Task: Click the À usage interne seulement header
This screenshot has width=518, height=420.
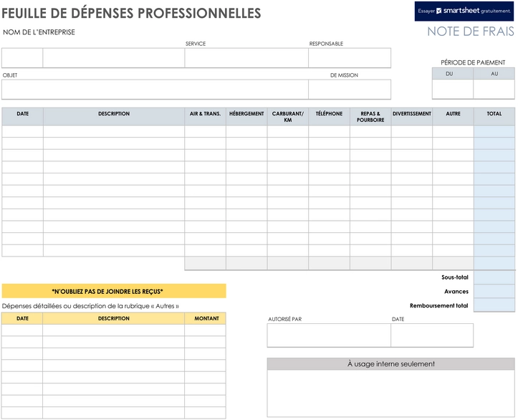Action: point(390,364)
